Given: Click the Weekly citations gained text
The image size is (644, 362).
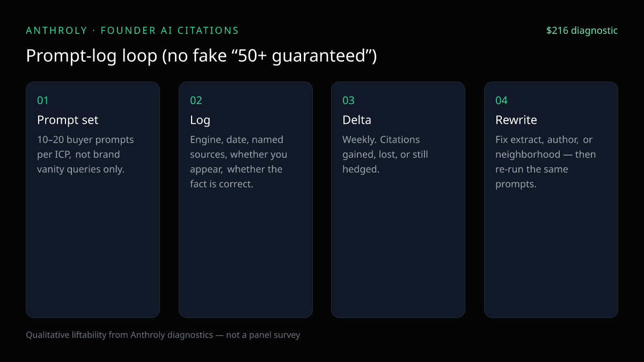Looking at the screenshot, I should [385, 154].
